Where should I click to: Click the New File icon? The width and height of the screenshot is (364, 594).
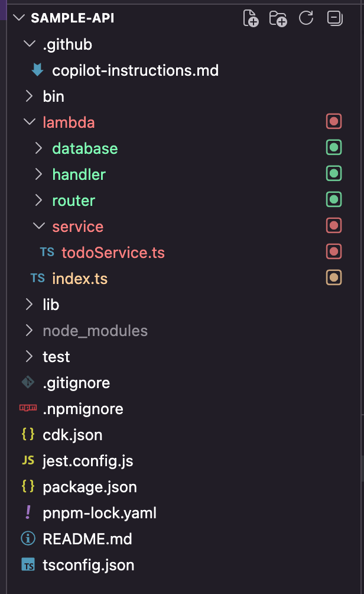[x=251, y=18]
